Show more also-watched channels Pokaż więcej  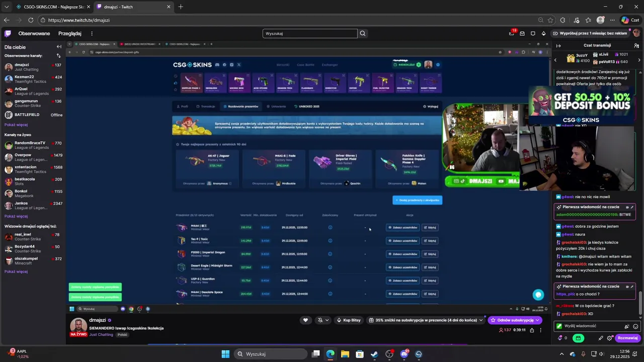[16, 271]
